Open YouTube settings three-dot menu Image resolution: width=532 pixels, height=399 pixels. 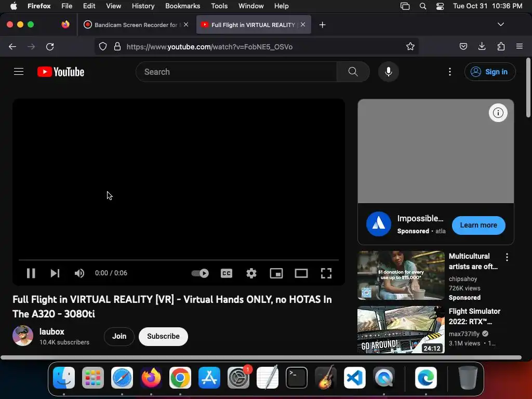click(x=450, y=72)
